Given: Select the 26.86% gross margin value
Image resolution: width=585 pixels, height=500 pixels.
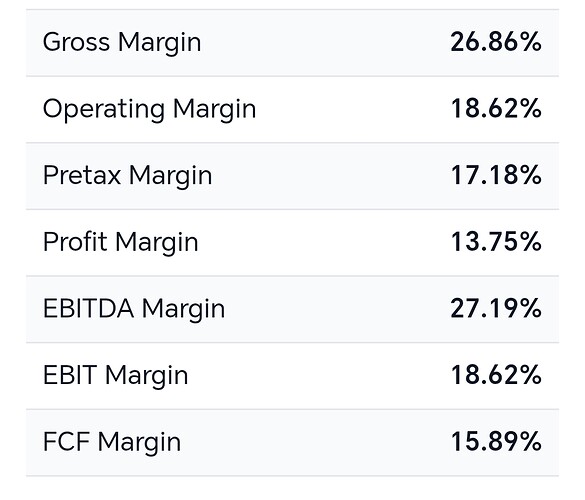Looking at the screenshot, I should [496, 42].
